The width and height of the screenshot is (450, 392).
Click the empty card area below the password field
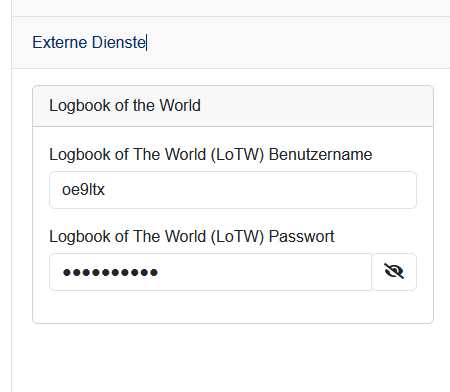pyautogui.click(x=233, y=307)
